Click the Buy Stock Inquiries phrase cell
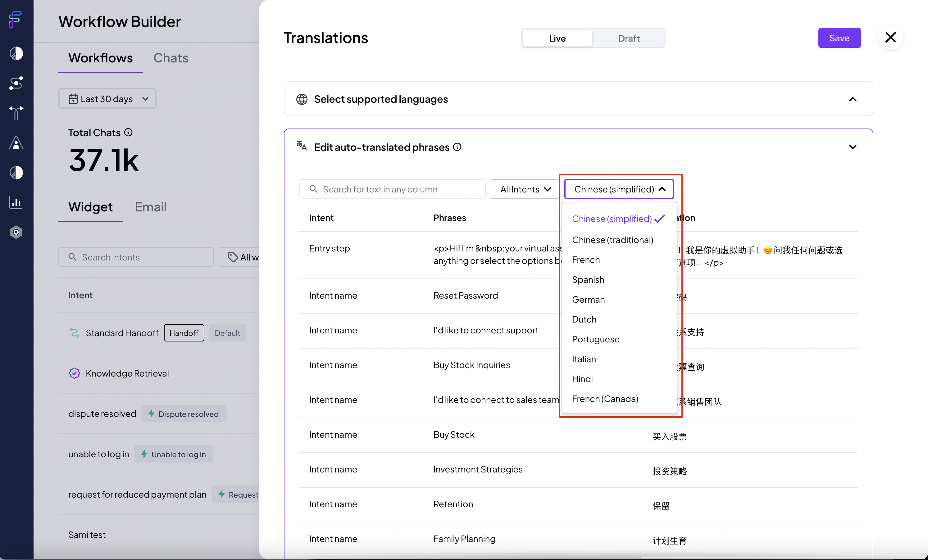This screenshot has width=928, height=560. [471, 365]
